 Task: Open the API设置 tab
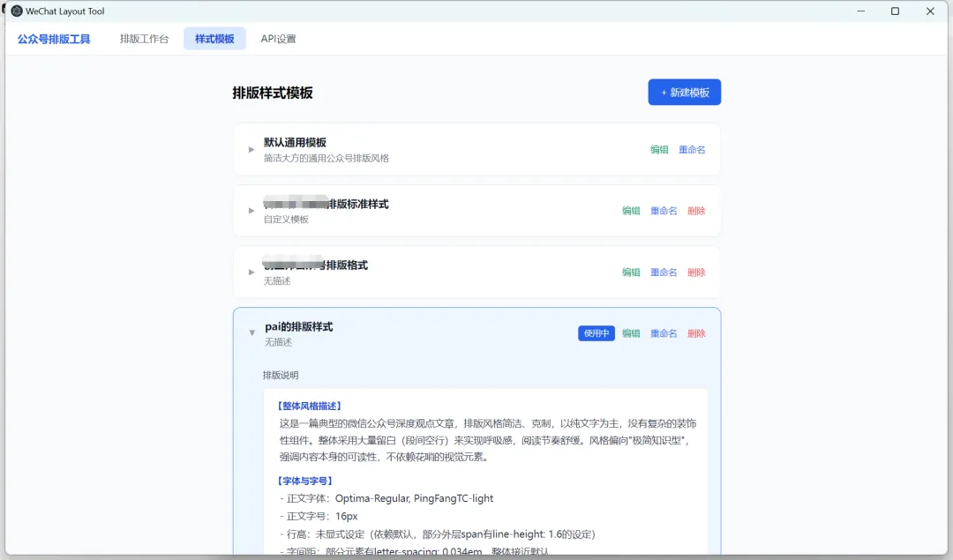coord(278,39)
